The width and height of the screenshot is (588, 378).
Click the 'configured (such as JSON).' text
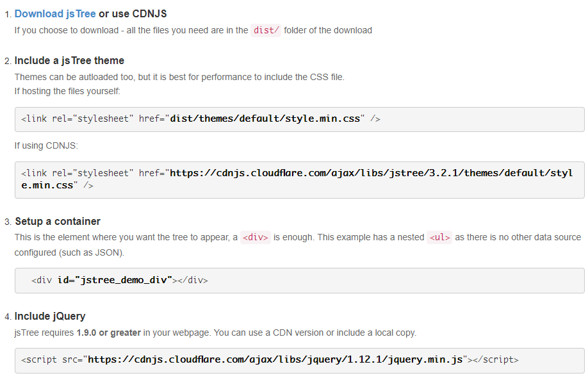click(69, 253)
